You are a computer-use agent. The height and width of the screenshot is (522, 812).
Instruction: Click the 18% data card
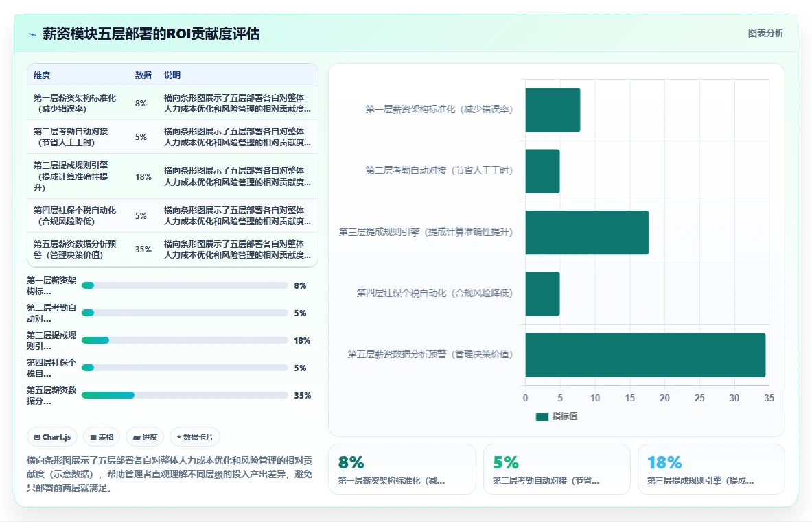click(711, 469)
